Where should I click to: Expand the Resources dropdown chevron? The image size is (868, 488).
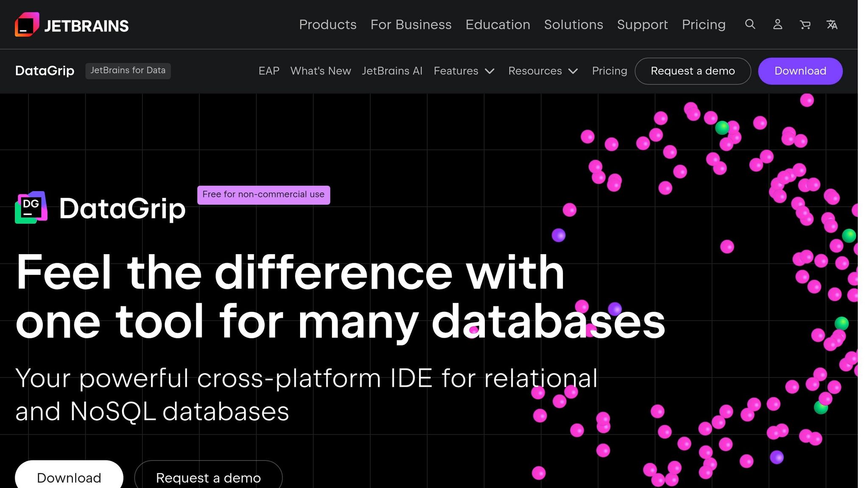point(573,71)
